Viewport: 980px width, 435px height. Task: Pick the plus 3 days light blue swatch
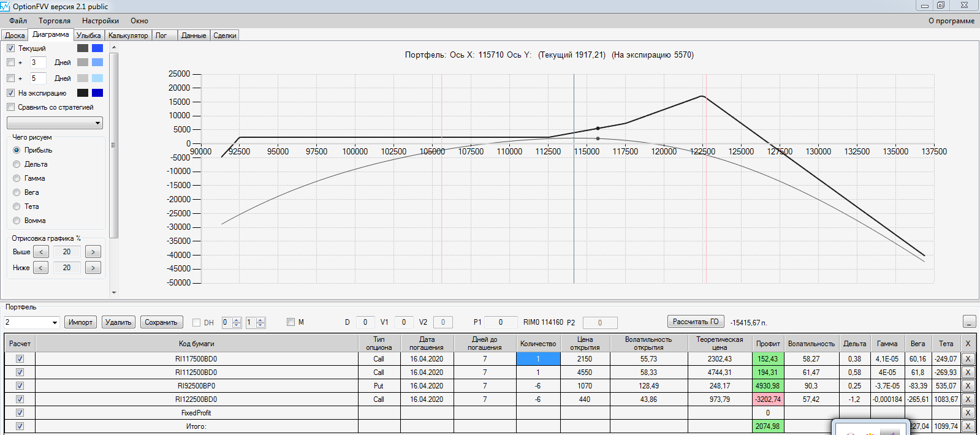(x=97, y=62)
